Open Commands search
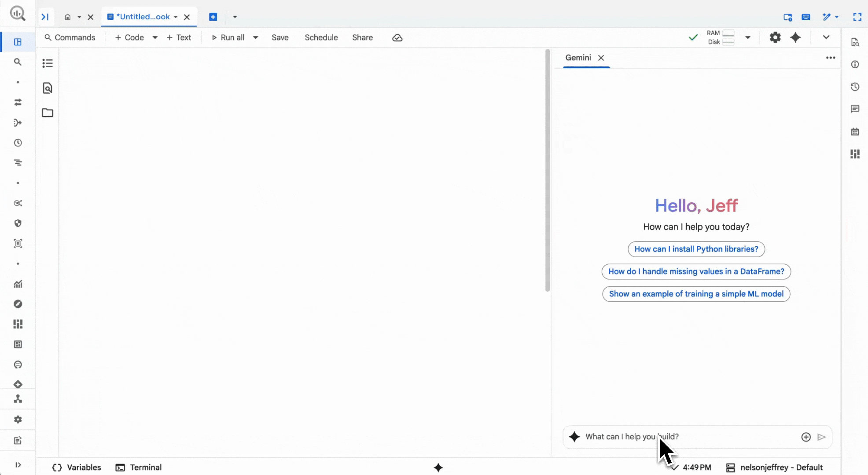 70,37
